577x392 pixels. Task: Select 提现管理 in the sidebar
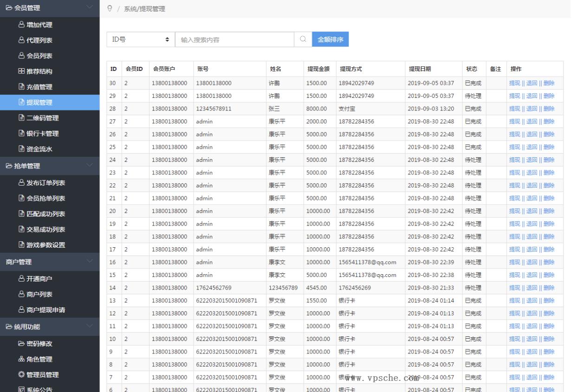tap(50, 103)
